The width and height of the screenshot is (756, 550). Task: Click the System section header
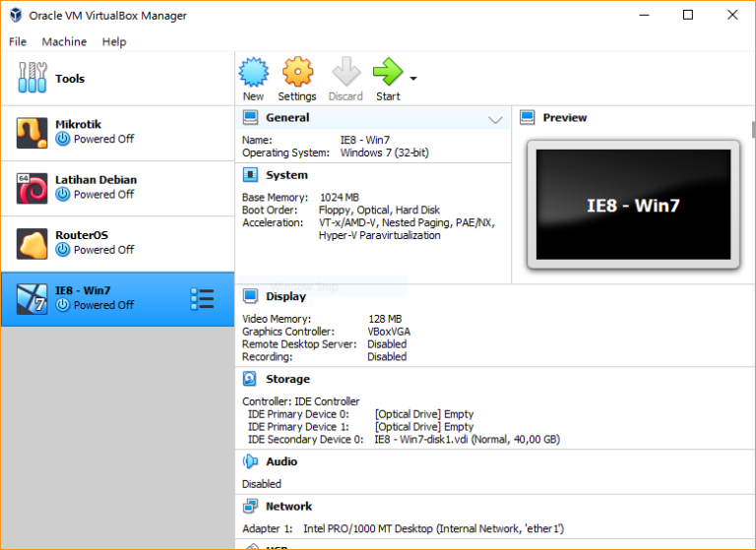286,175
